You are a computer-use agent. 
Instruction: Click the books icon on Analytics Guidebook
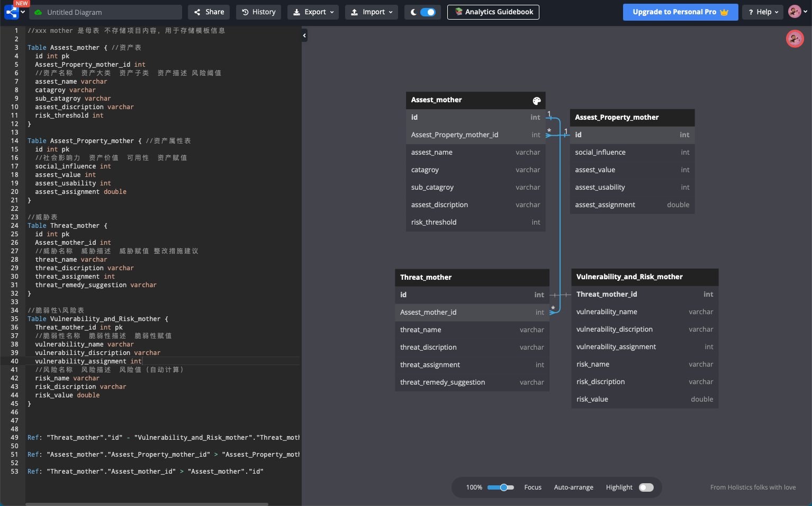tap(458, 12)
